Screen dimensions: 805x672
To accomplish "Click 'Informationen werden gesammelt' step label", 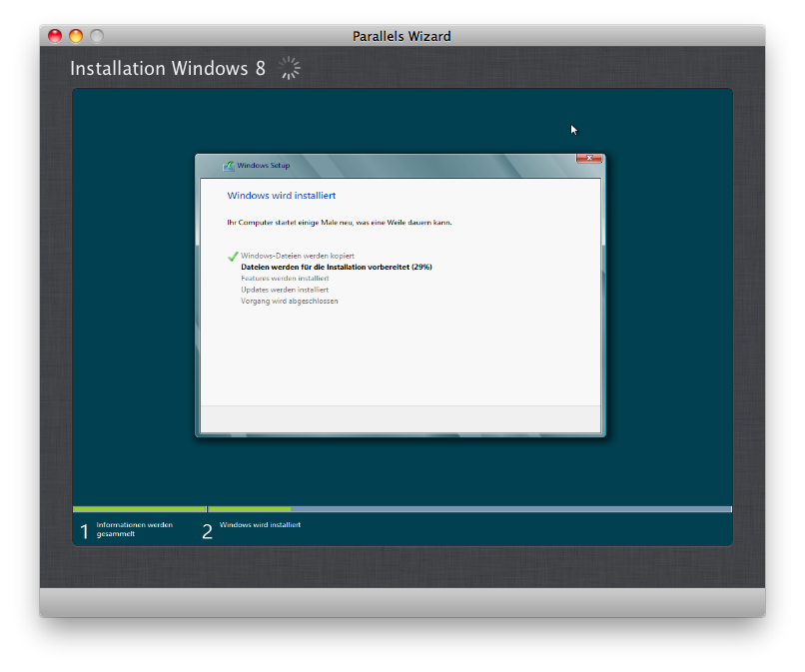I will click(135, 529).
